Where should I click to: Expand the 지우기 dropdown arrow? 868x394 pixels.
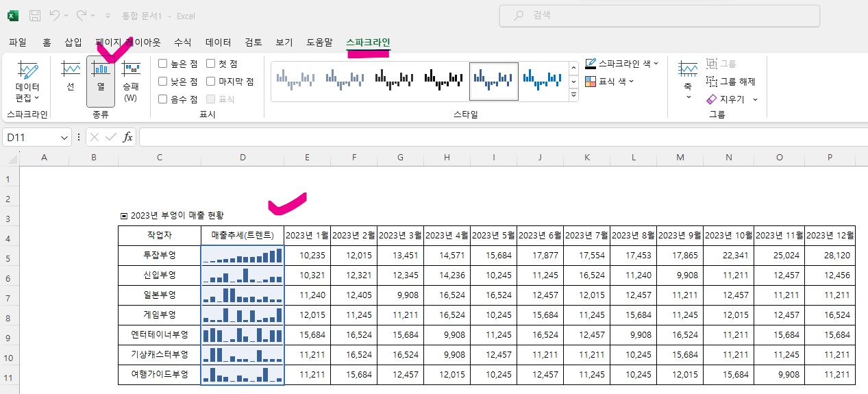pyautogui.click(x=755, y=99)
